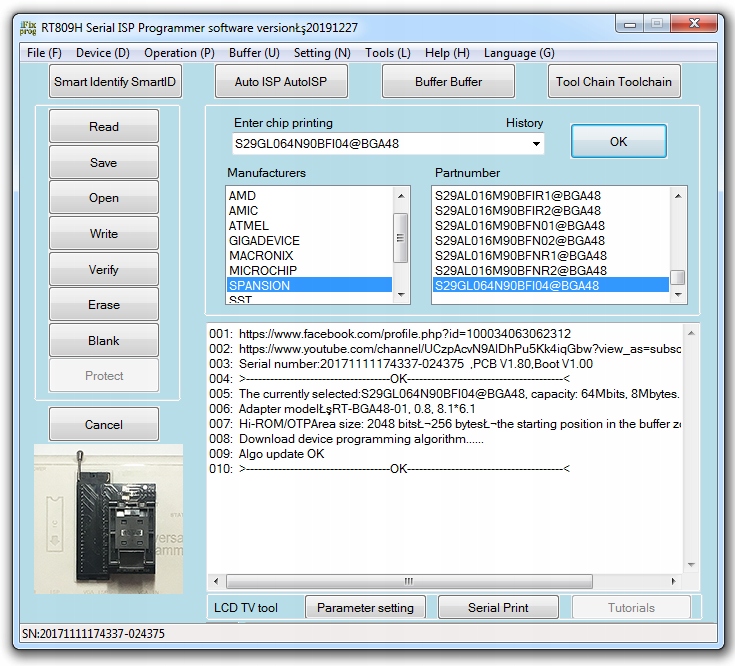Click Manufacturers list scroll up arrow
735x666 pixels.
click(x=401, y=195)
